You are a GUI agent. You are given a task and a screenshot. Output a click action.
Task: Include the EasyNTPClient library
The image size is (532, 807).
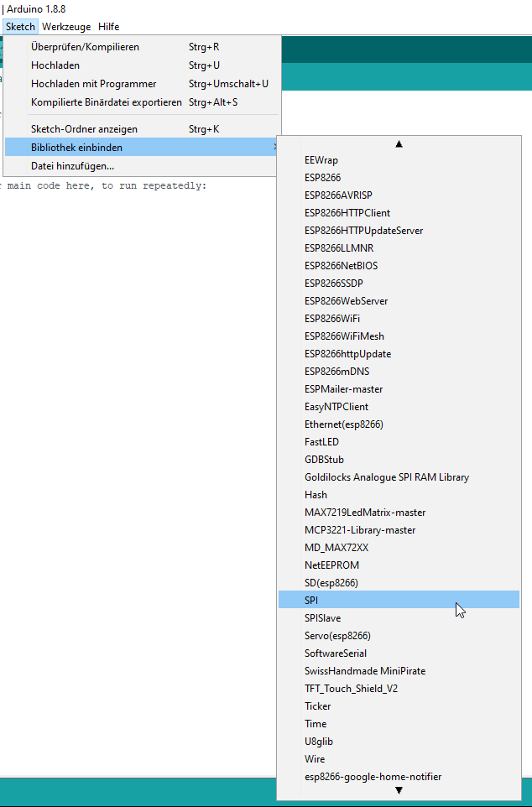coord(399,407)
